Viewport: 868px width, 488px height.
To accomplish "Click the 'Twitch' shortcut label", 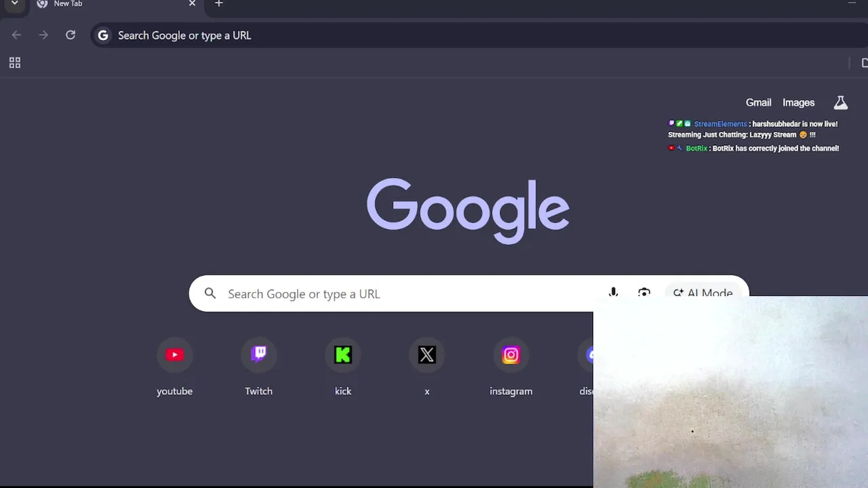I will click(x=258, y=391).
